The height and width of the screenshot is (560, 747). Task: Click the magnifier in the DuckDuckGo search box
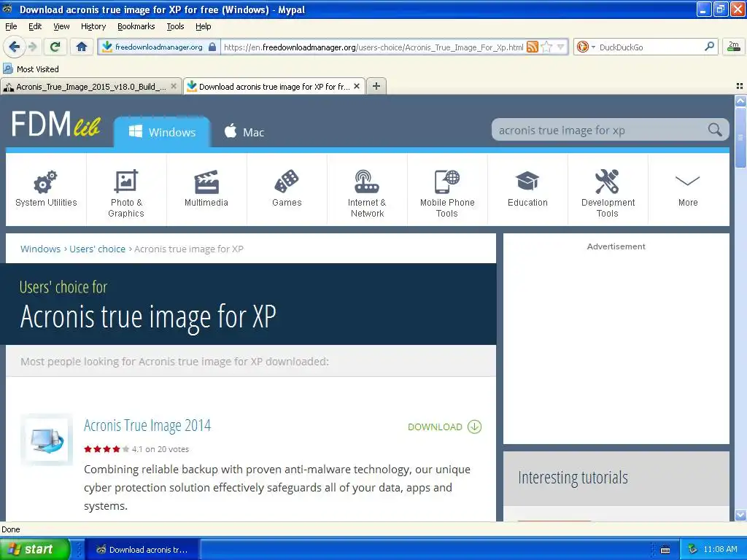pos(709,46)
